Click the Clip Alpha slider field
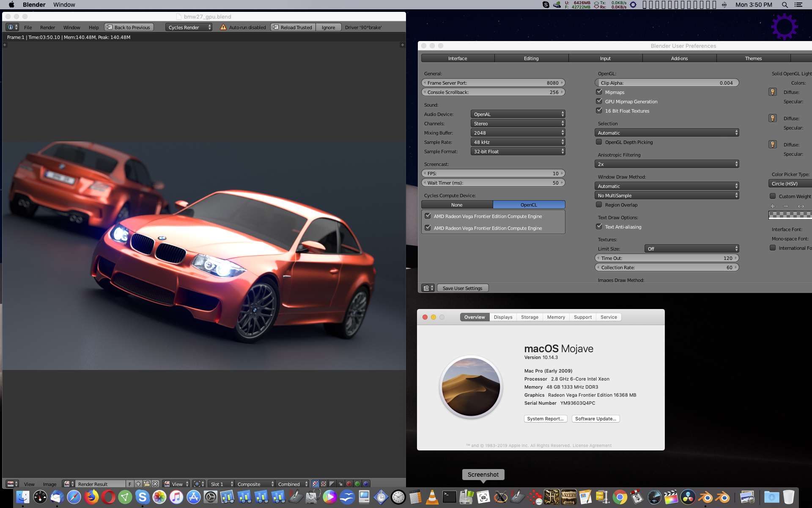 (x=667, y=83)
